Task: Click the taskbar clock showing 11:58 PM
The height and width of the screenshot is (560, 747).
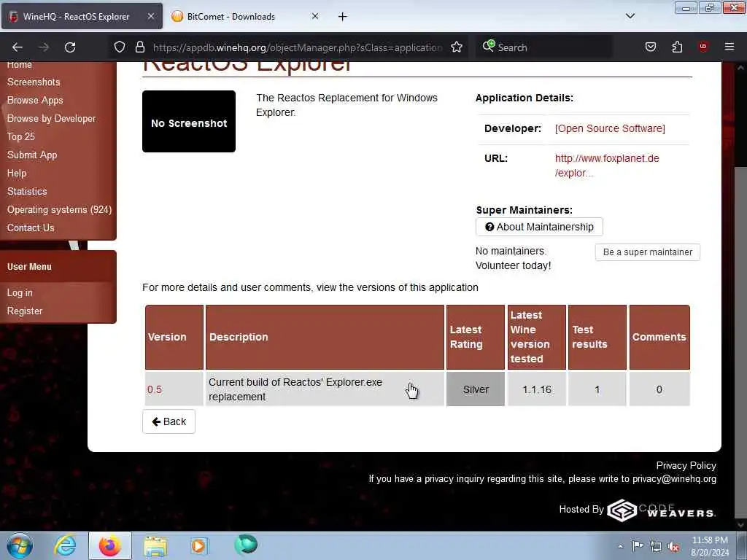Action: (710, 546)
